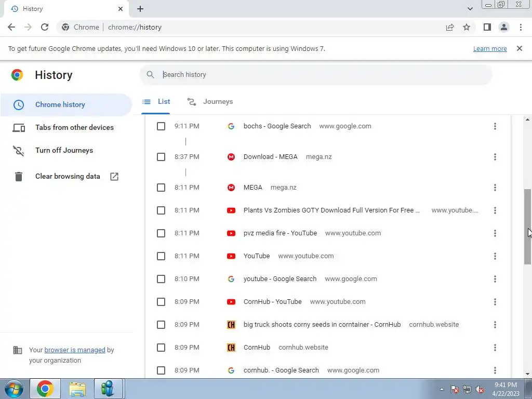Open the messenger taskbar app
Viewport: 532px width, 399px height.
click(x=108, y=389)
